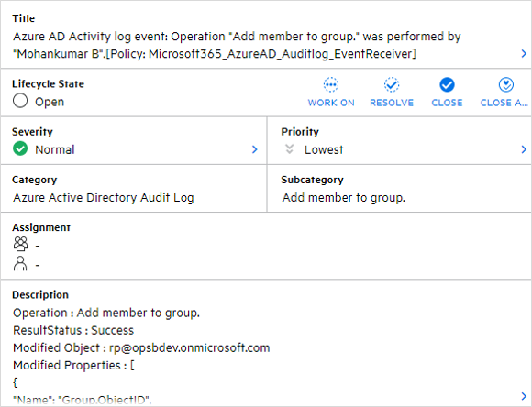Viewport: 532px width, 407px height.
Task: Expand the Title field chevron
Action: pos(524,53)
